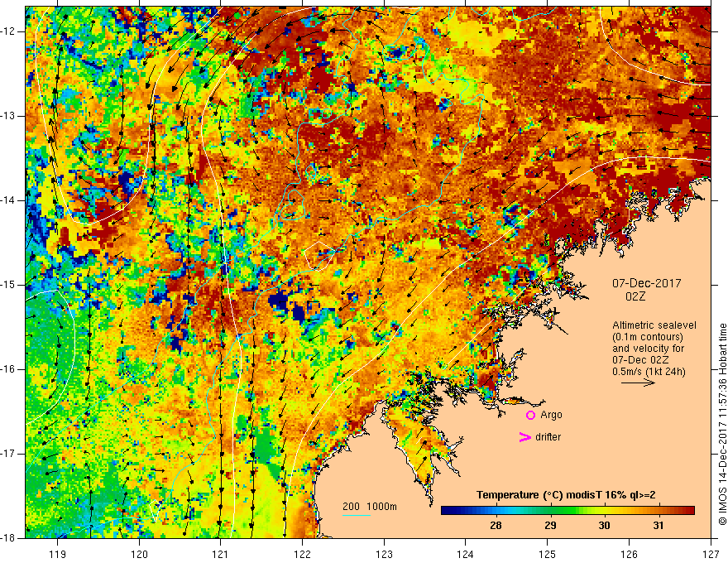This screenshot has height=563, width=728.
Task: Click the longitude 119 axis label
Action: [x=58, y=554]
